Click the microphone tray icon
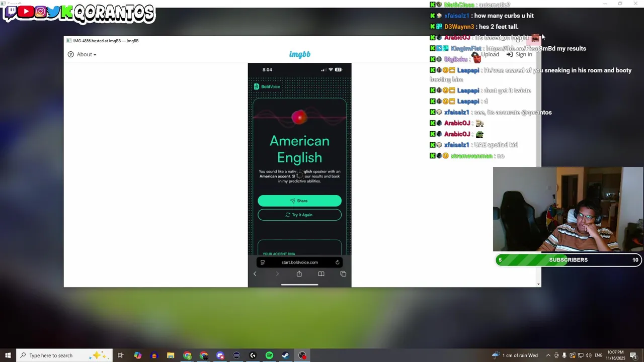644x362 pixels. (x=565, y=355)
